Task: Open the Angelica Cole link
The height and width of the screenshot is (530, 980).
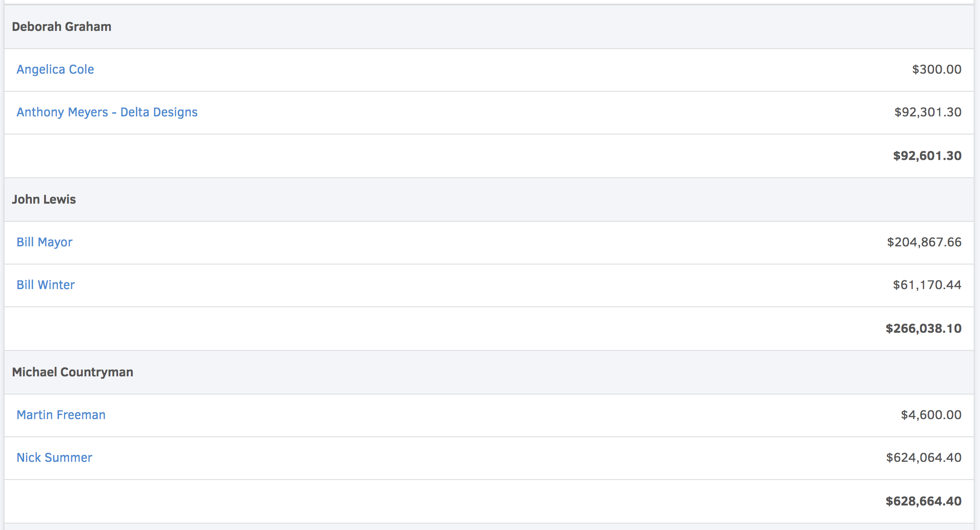Action: (x=55, y=70)
